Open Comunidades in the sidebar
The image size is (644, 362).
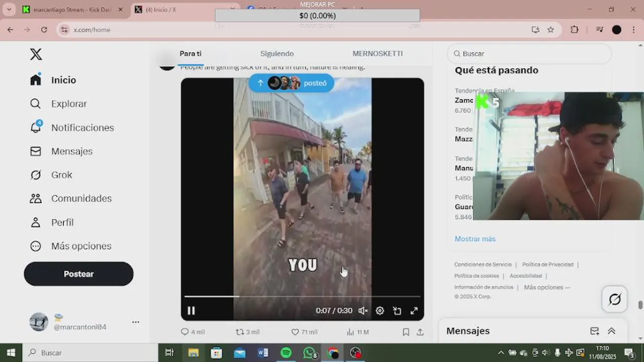coord(70,199)
